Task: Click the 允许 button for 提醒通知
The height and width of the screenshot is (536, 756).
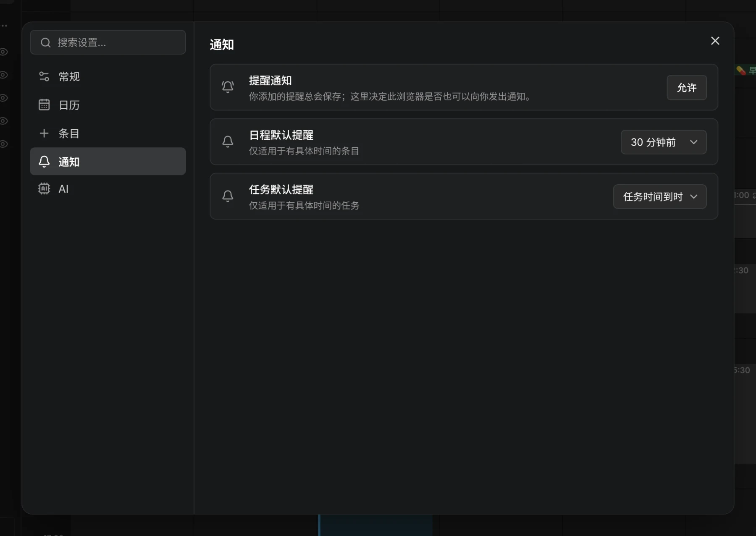Action: pyautogui.click(x=686, y=88)
